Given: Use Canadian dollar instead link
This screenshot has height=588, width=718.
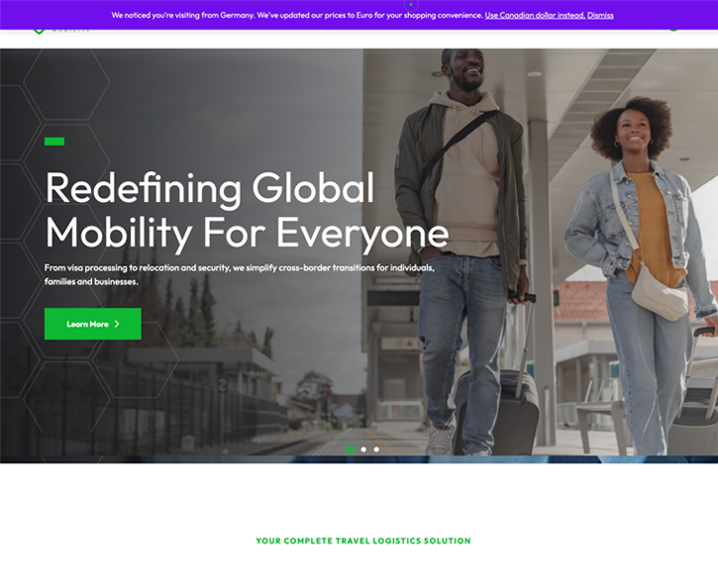Looking at the screenshot, I should (535, 15).
